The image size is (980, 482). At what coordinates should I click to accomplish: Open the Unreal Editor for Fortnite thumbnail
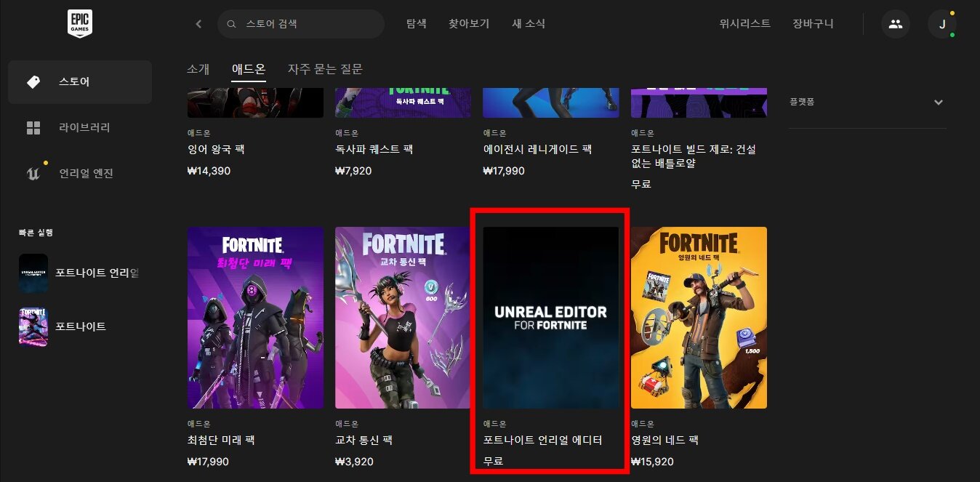click(550, 318)
